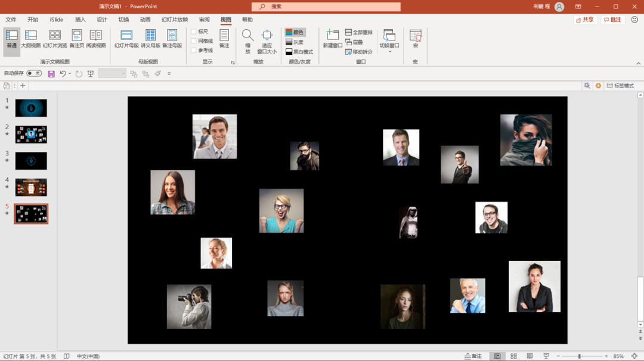
Task: Open the Insert (插入) tab
Action: coord(80,20)
